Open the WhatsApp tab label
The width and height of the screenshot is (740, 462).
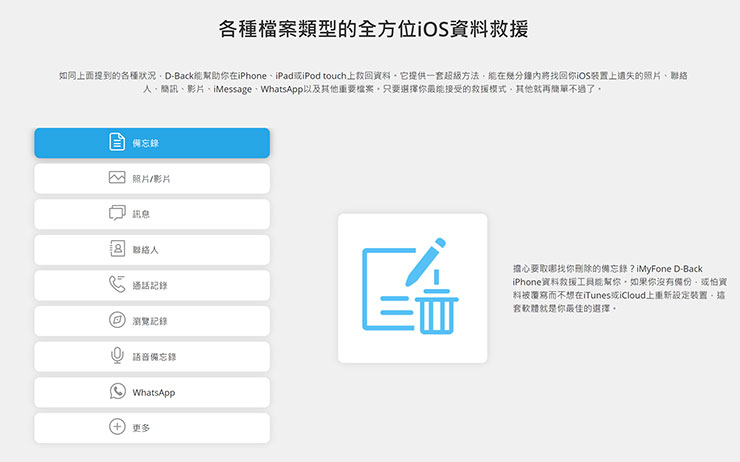[154, 393]
